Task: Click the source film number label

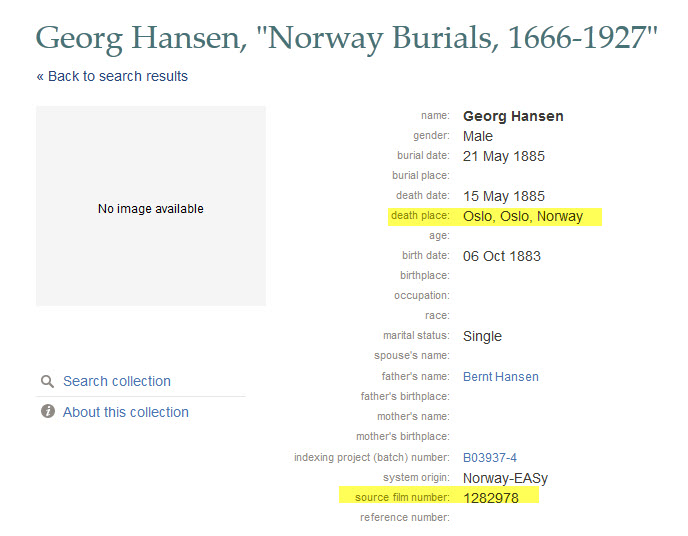Action: (x=402, y=497)
